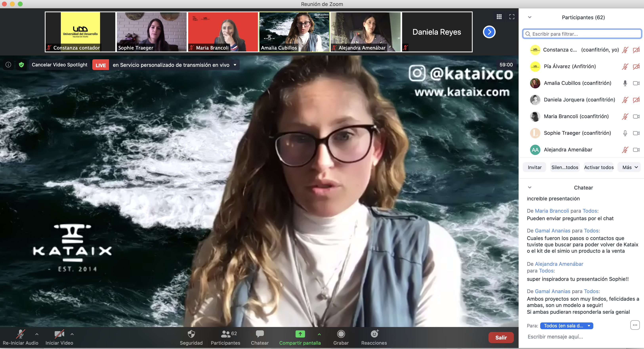Show next participants with blue arrow
This screenshot has height=349, width=644.
[x=489, y=32]
